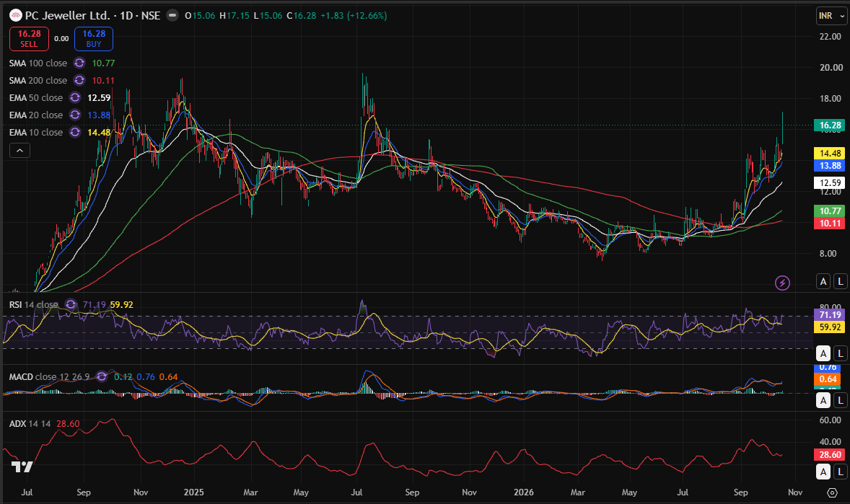Click RSI refresh indicator icon
This screenshot has width=850, height=504.
[71, 304]
